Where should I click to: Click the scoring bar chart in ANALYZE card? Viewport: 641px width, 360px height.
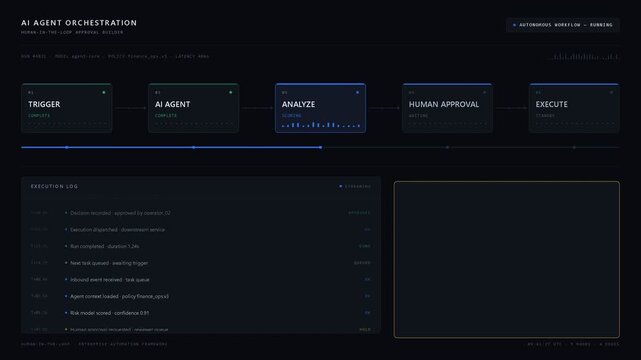pos(320,125)
